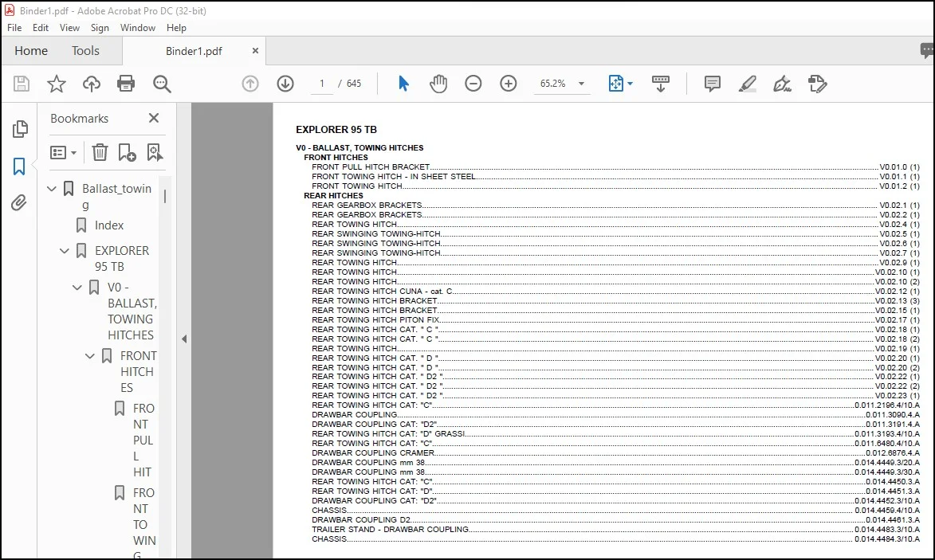Click the bookmarks panel scrollbar
This screenshot has height=560, width=935.
point(164,196)
